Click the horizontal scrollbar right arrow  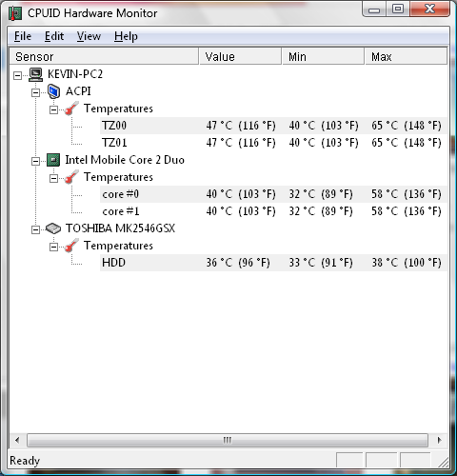[439, 440]
